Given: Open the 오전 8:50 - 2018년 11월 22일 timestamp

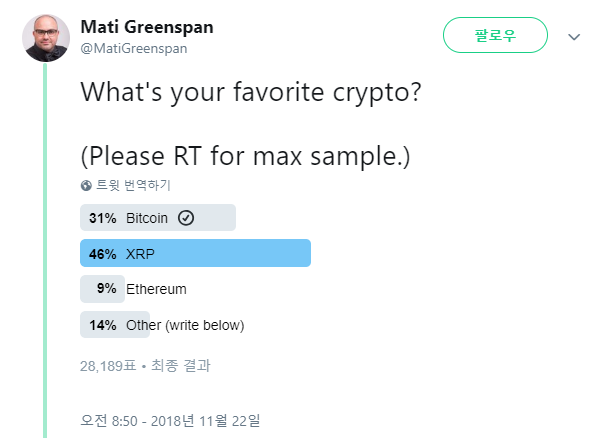Looking at the screenshot, I should pos(170,421).
